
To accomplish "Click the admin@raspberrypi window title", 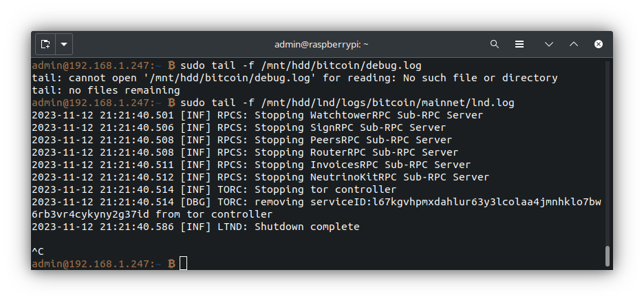I will click(x=321, y=44).
